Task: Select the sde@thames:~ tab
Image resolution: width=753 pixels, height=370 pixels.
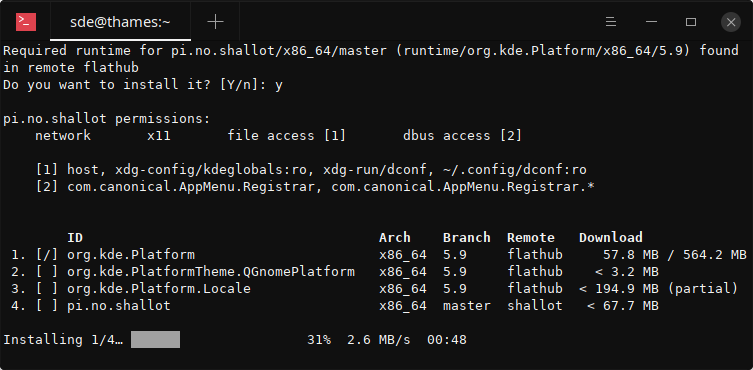Action: [121, 22]
